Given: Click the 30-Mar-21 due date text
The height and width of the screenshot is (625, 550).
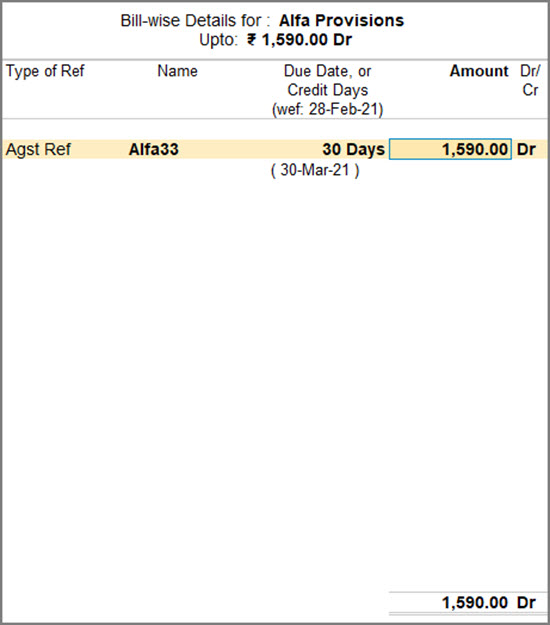Looking at the screenshot, I should (315, 170).
